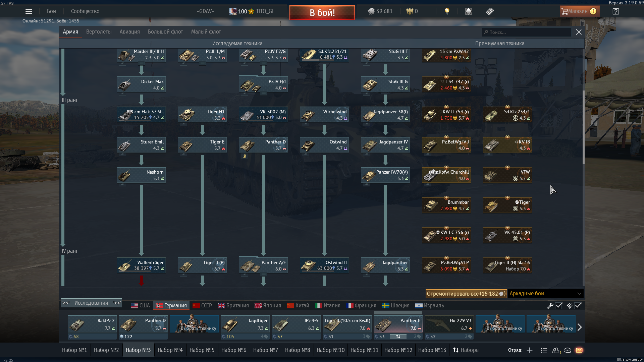Select США nation
This screenshot has width=644, height=362.
[140, 306]
